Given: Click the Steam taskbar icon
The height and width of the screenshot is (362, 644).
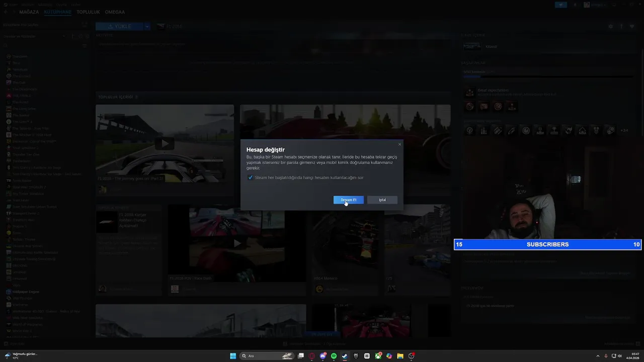Looking at the screenshot, I should 345,356.
